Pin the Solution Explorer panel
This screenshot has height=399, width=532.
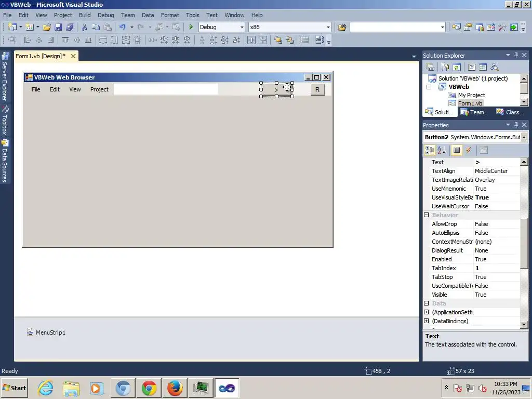click(516, 55)
